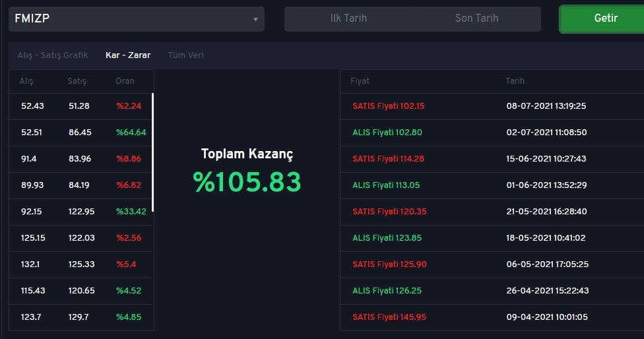Click the Tarih column header
The width and height of the screenshot is (644, 339).
[515, 81]
